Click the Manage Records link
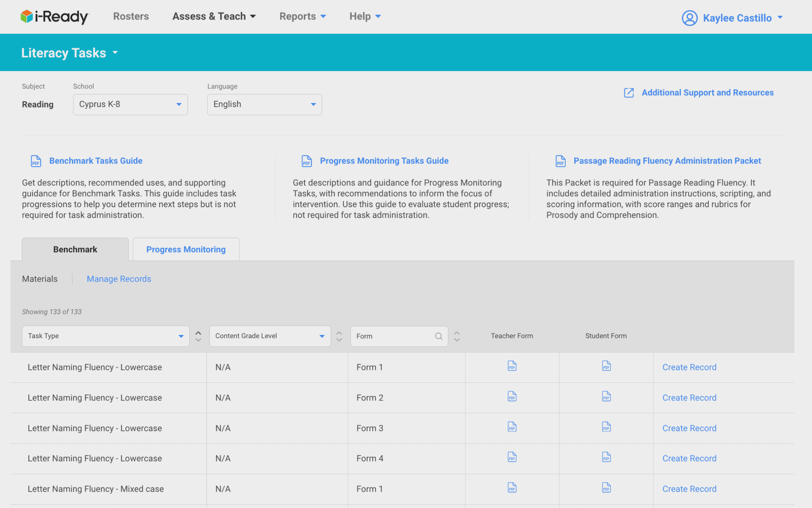The width and height of the screenshot is (812, 508). pyautogui.click(x=119, y=279)
